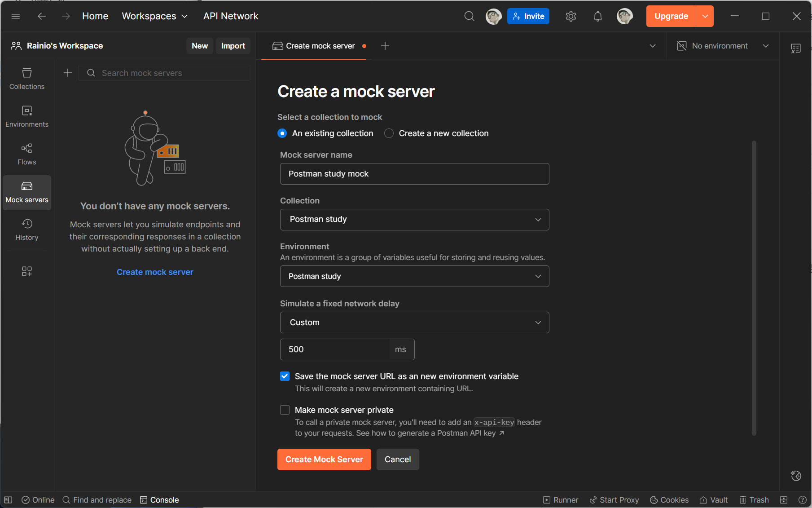
Task: Open Find and replace
Action: click(97, 500)
